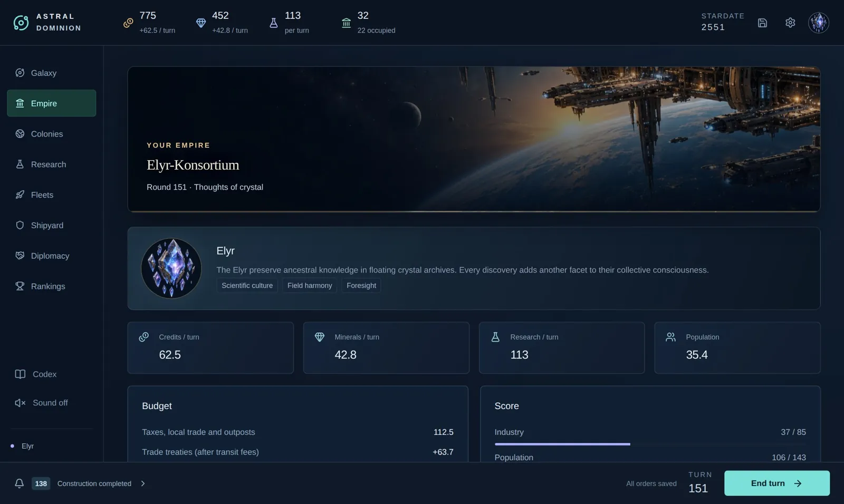Click the Field harmony trait tag
The width and height of the screenshot is (844, 504).
click(x=310, y=285)
